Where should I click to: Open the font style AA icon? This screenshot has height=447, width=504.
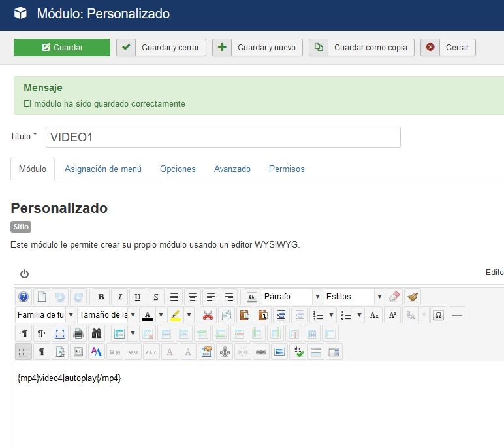[x=97, y=352]
